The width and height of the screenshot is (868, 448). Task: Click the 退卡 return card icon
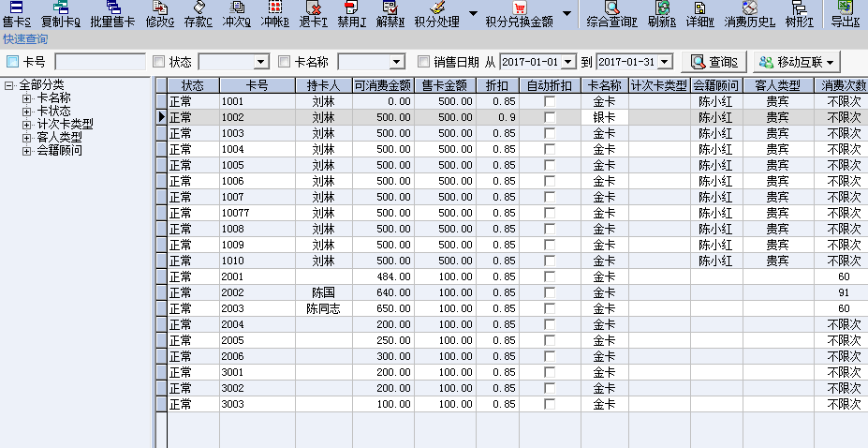[x=314, y=13]
